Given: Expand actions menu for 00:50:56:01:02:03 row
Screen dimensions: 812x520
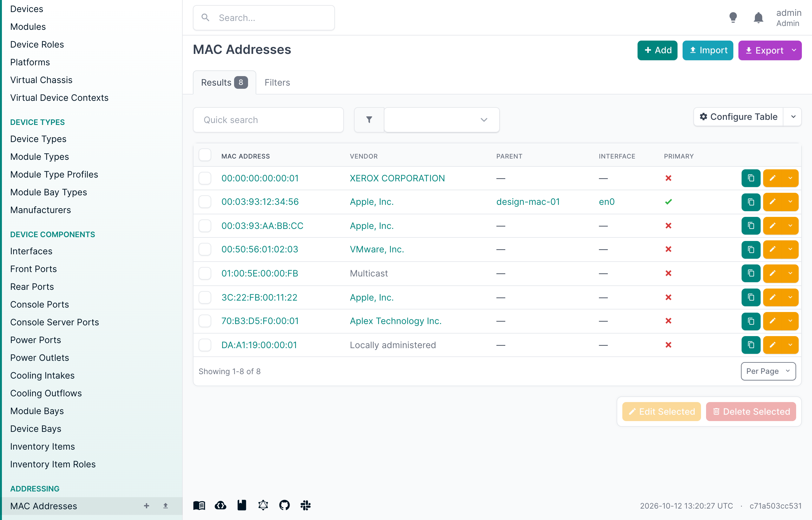Looking at the screenshot, I should [x=790, y=250].
